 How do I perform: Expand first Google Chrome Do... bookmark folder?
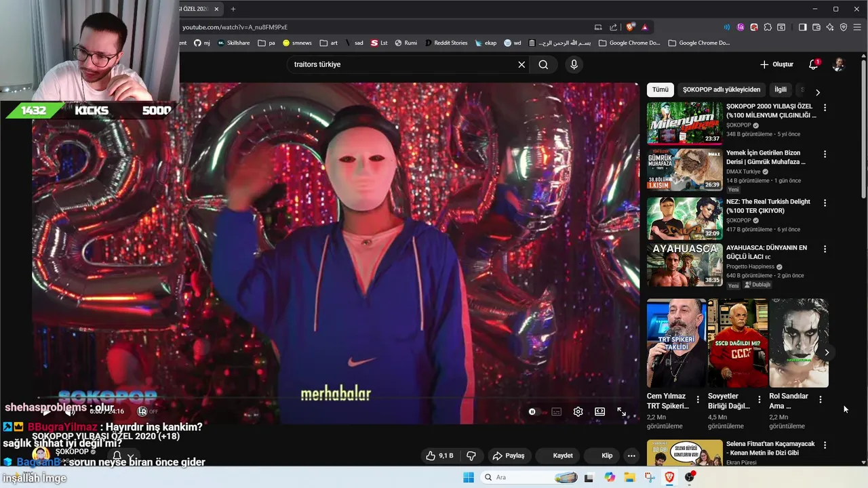pyautogui.click(x=629, y=43)
